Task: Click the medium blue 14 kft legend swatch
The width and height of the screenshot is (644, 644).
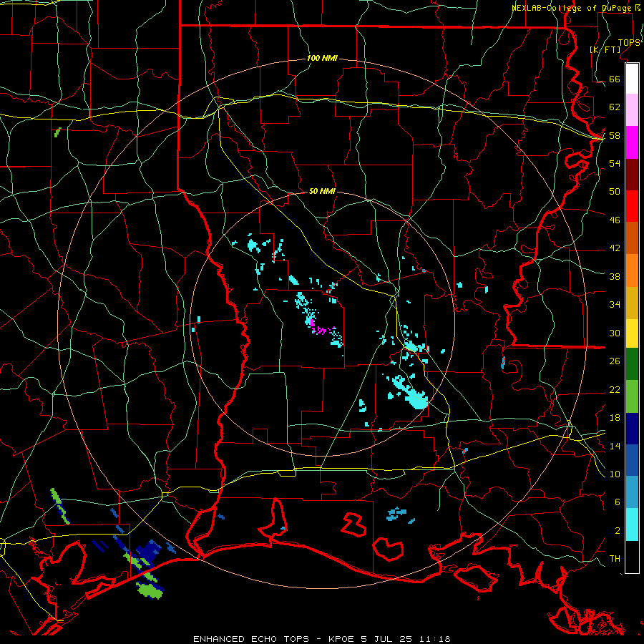Action: 632,460
